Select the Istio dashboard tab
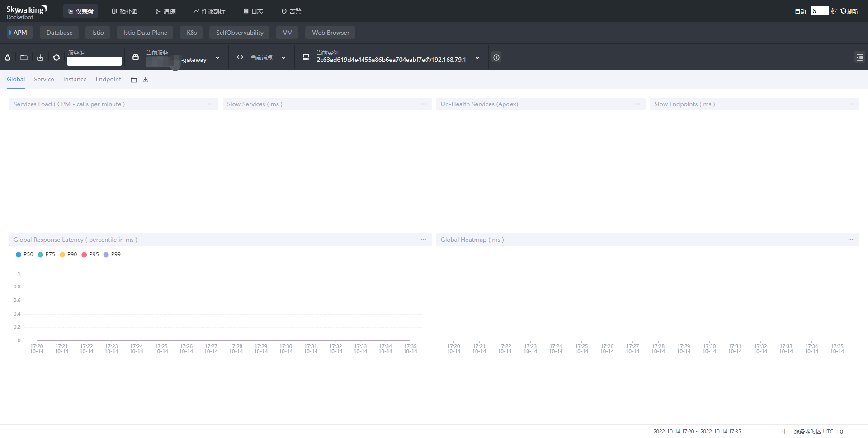This screenshot has width=868, height=438. coord(98,33)
